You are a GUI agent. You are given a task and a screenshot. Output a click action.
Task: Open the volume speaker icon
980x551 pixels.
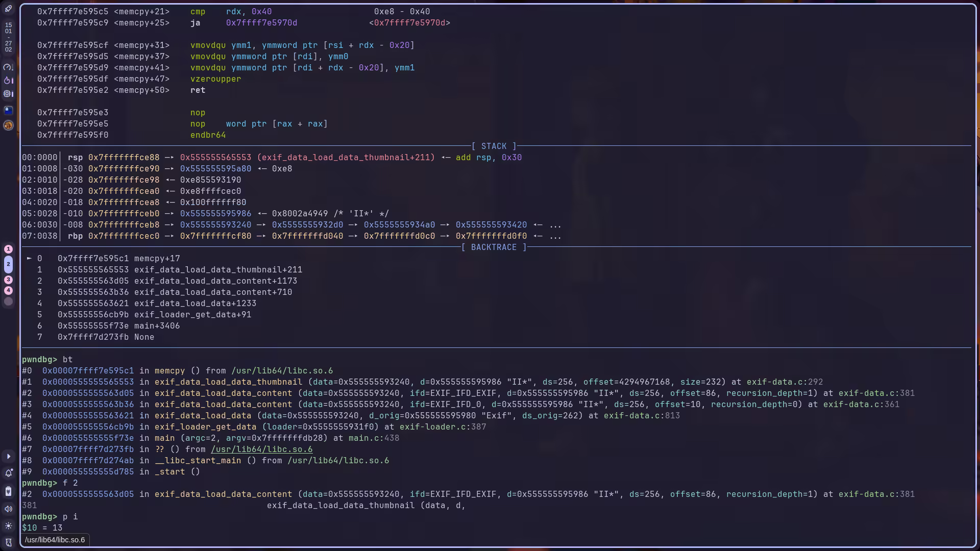click(8, 509)
